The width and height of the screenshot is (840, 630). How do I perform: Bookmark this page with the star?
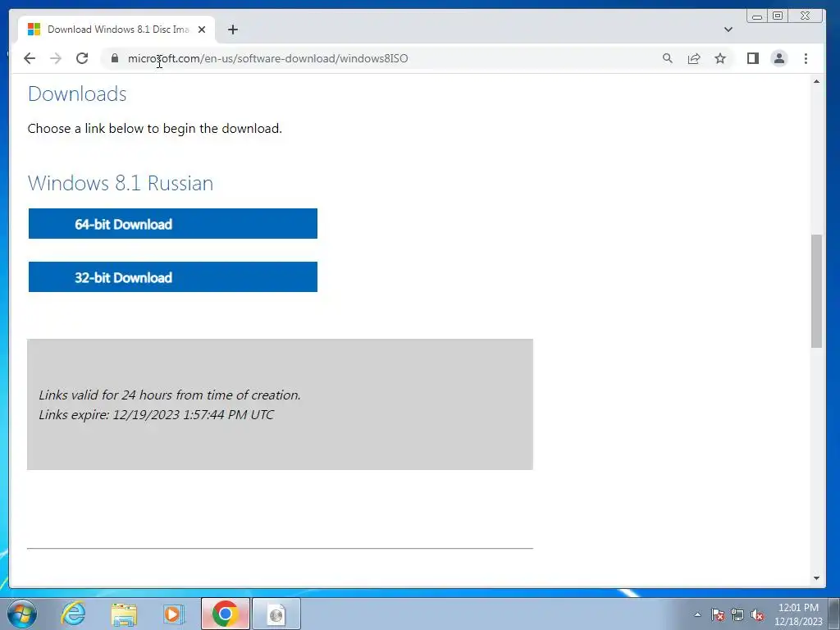pos(720,58)
